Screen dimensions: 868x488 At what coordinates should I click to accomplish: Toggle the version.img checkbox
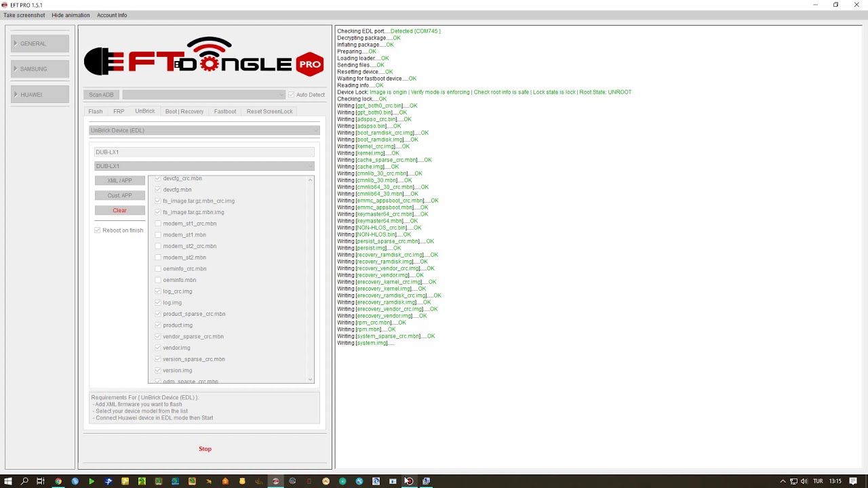pos(158,370)
